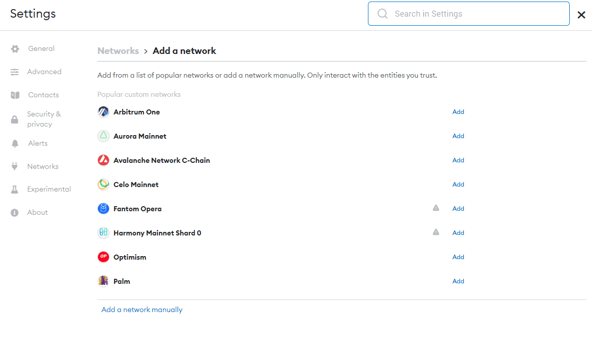Open the Experimental settings tab
Image resolution: width=592 pixels, height=364 pixels.
(49, 190)
